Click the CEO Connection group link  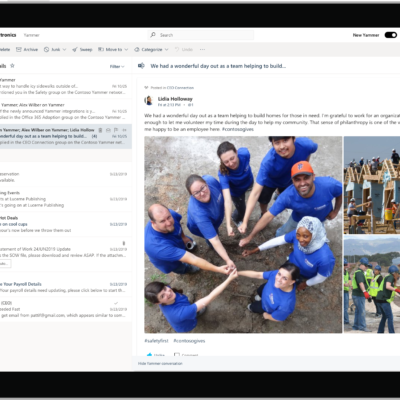click(180, 88)
